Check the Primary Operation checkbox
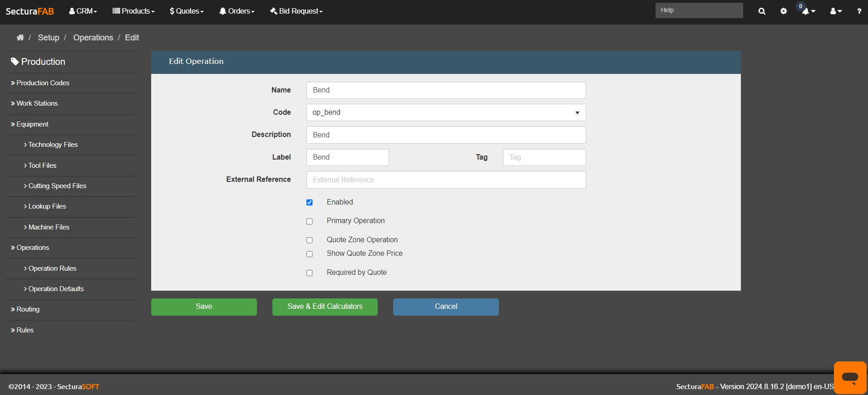Viewport: 868px width, 395px height. click(x=310, y=221)
